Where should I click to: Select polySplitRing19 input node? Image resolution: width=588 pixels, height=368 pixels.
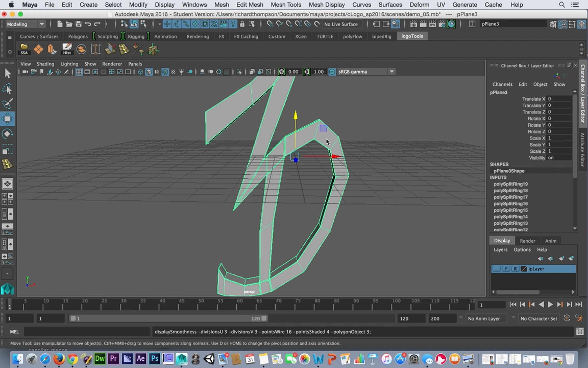coord(511,184)
